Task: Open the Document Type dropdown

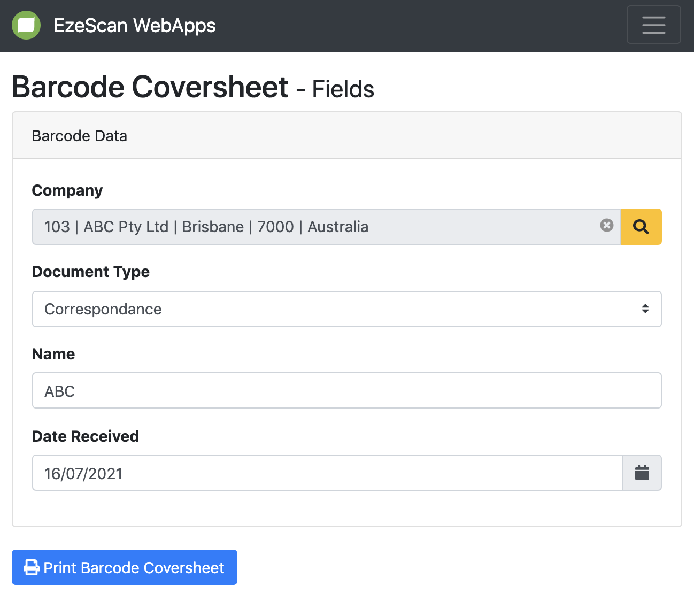Action: click(347, 309)
